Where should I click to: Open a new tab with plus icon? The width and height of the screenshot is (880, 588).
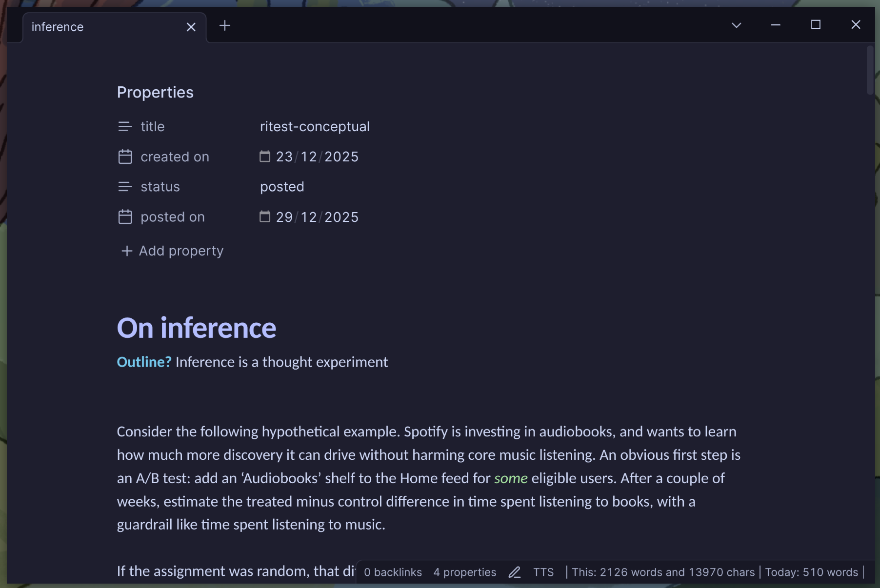pyautogui.click(x=224, y=26)
